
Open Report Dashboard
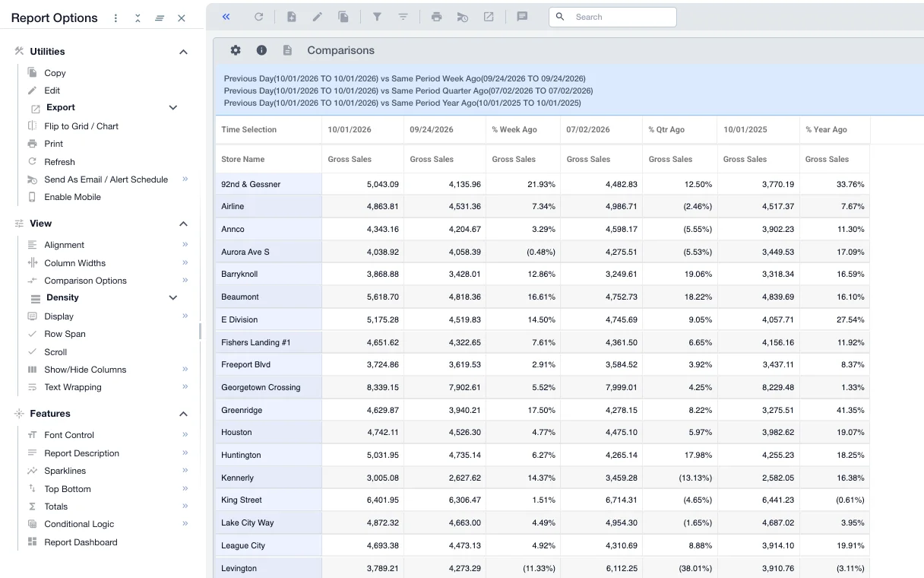click(81, 542)
